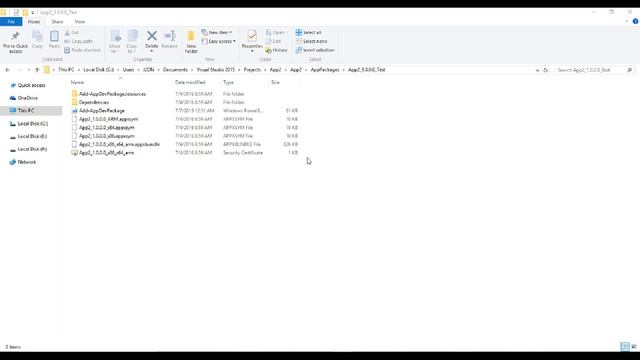640x360 pixels.
Task: Click the History ribbon icon
Action: tap(276, 50)
